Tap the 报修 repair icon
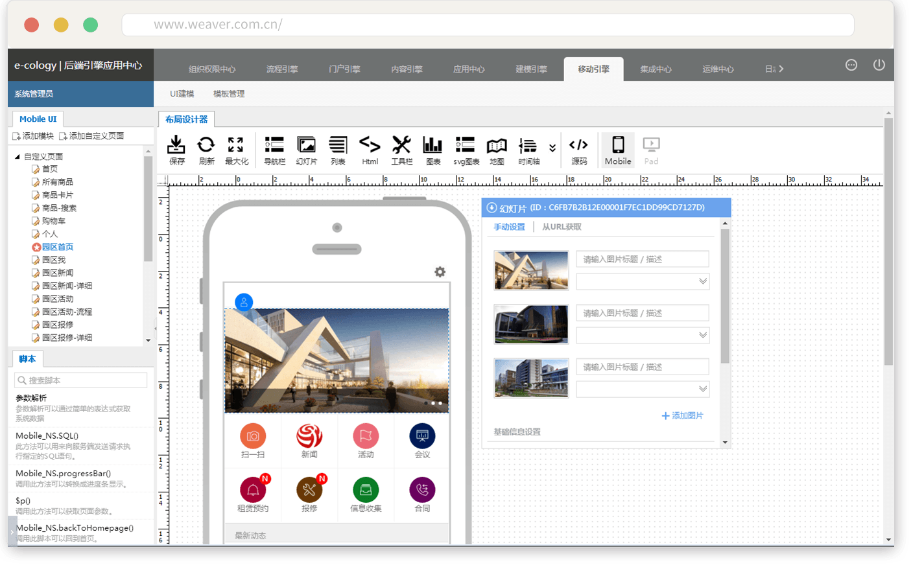 pos(309,490)
